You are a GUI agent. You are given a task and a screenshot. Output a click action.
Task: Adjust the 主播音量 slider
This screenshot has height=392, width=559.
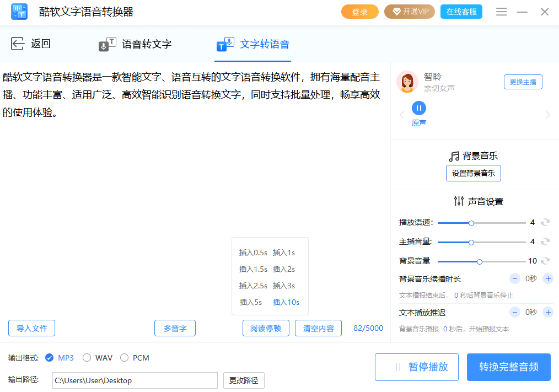482,243
